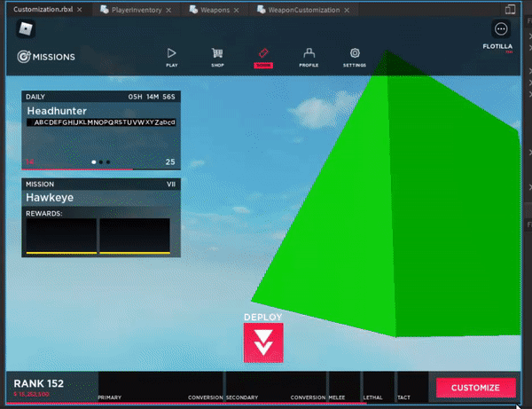Close the PlayerInventory tab
The width and height of the screenshot is (532, 409).
(x=168, y=11)
